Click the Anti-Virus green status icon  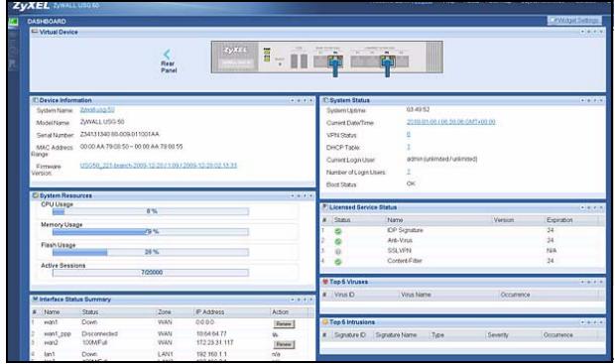[337, 242]
